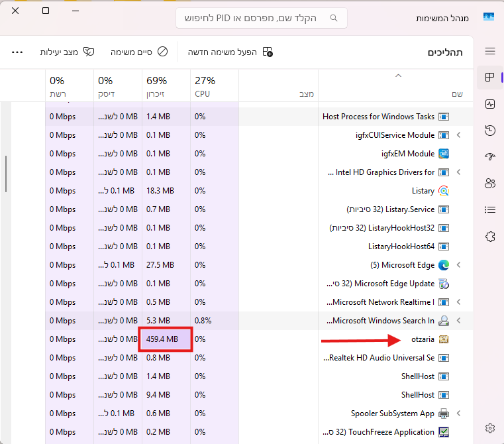
Task: Click the hamburger navigation menu icon
Action: [490, 51]
